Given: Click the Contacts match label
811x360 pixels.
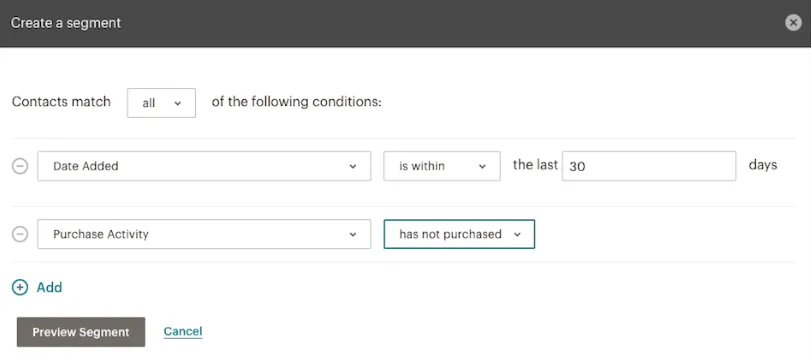Looking at the screenshot, I should 61,101.
